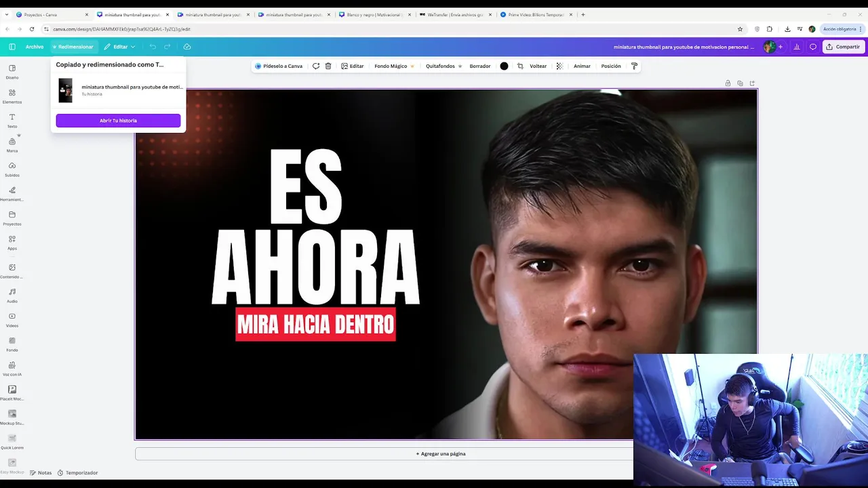Switch to the WeTransfer browser tab

pyautogui.click(x=455, y=14)
